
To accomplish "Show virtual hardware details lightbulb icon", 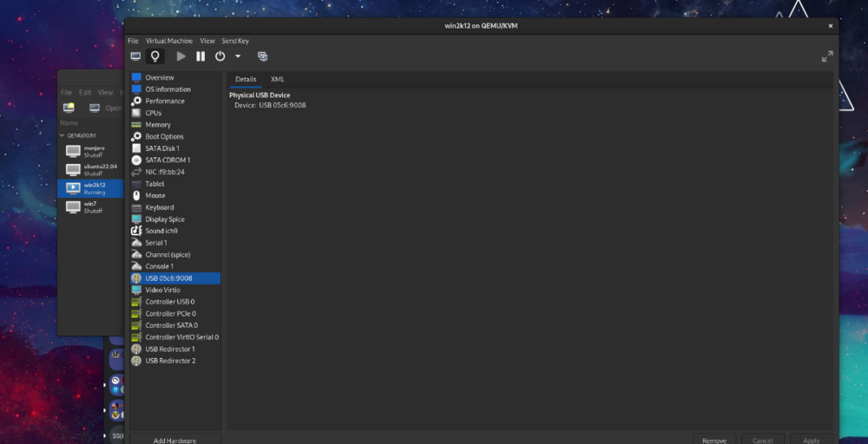I will point(155,56).
